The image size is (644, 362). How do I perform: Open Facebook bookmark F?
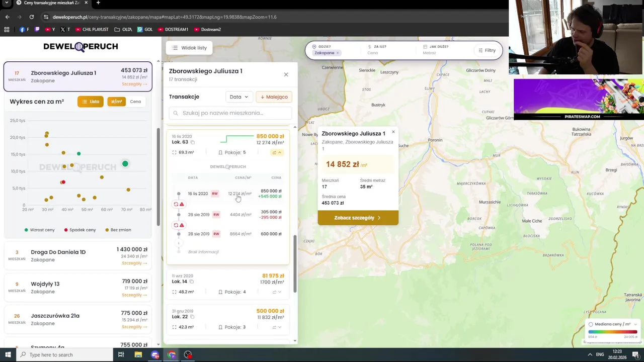coord(24,30)
